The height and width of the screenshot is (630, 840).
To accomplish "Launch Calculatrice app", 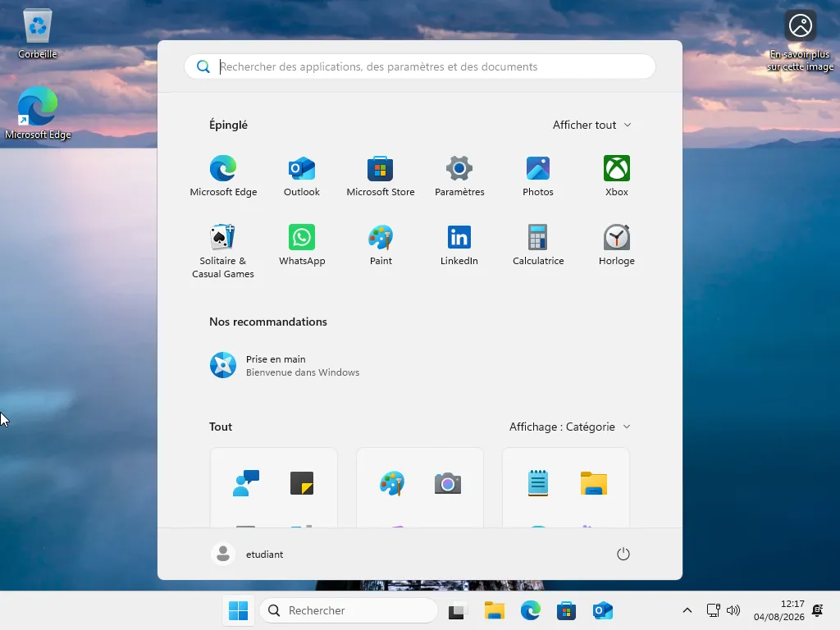I will [x=538, y=245].
